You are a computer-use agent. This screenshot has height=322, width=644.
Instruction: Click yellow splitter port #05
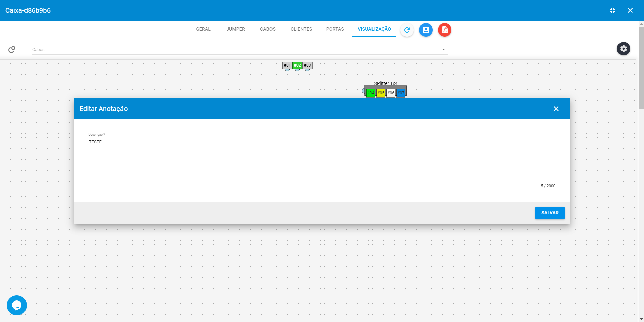click(381, 93)
